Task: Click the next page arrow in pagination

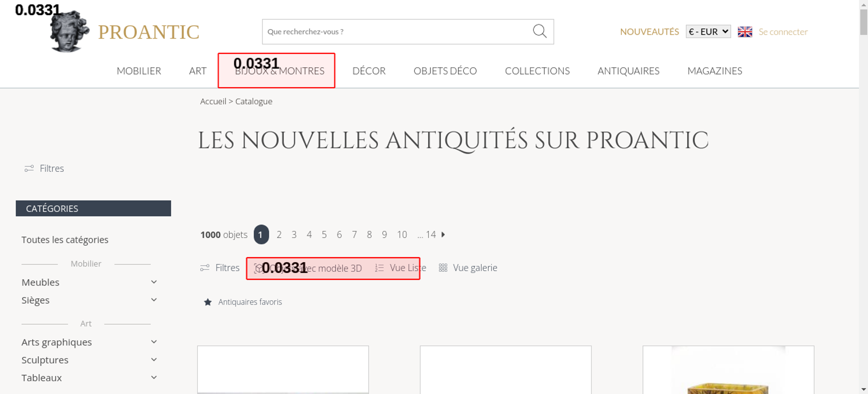Action: (x=443, y=235)
